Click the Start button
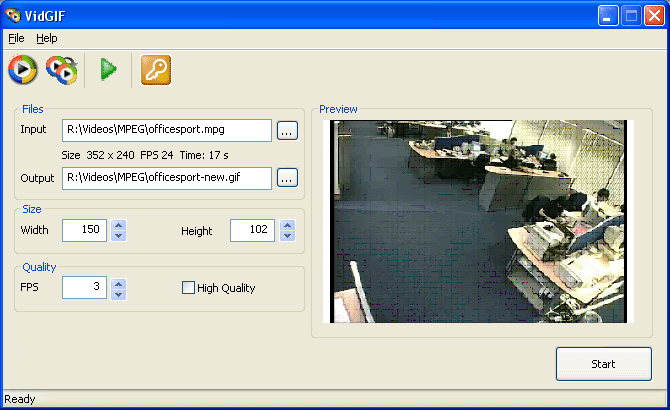This screenshot has width=670, height=410. pyautogui.click(x=603, y=364)
